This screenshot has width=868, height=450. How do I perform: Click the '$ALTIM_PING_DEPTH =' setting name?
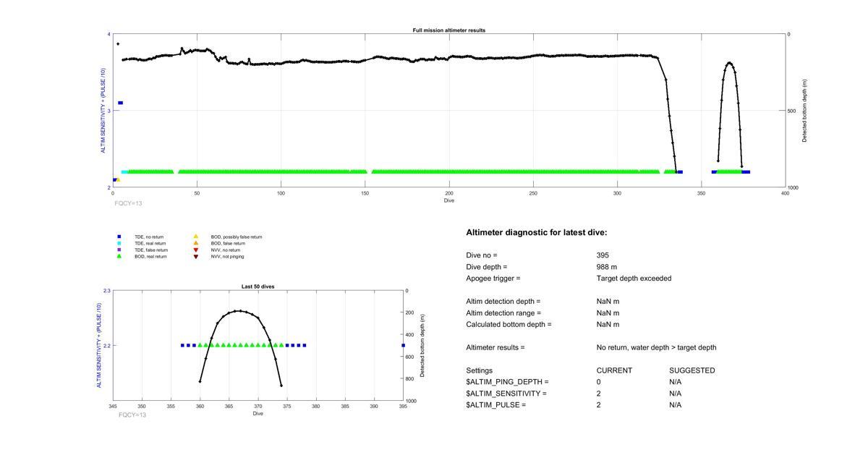coord(507,382)
